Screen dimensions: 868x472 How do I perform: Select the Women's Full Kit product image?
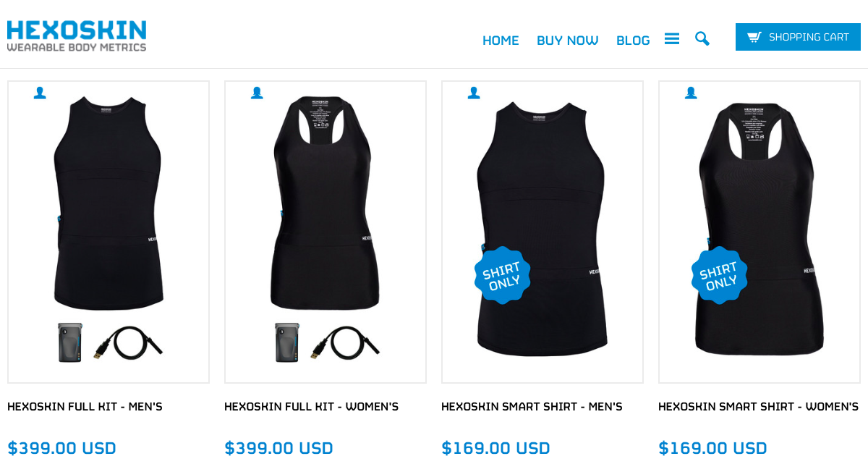(x=325, y=232)
